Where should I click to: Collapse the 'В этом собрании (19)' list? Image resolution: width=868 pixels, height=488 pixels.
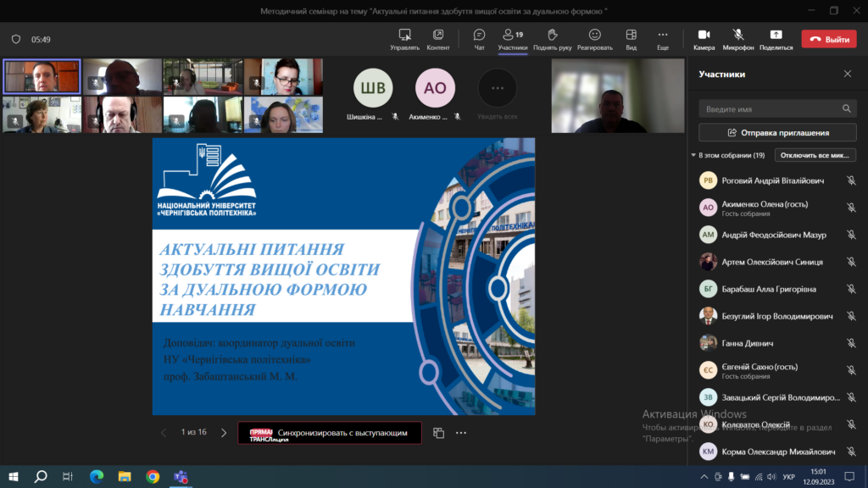693,156
